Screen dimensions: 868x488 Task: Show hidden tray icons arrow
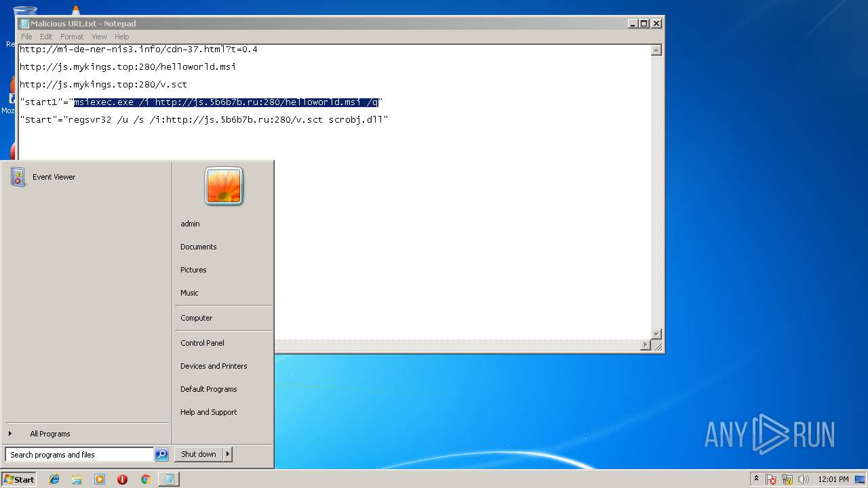point(756,479)
